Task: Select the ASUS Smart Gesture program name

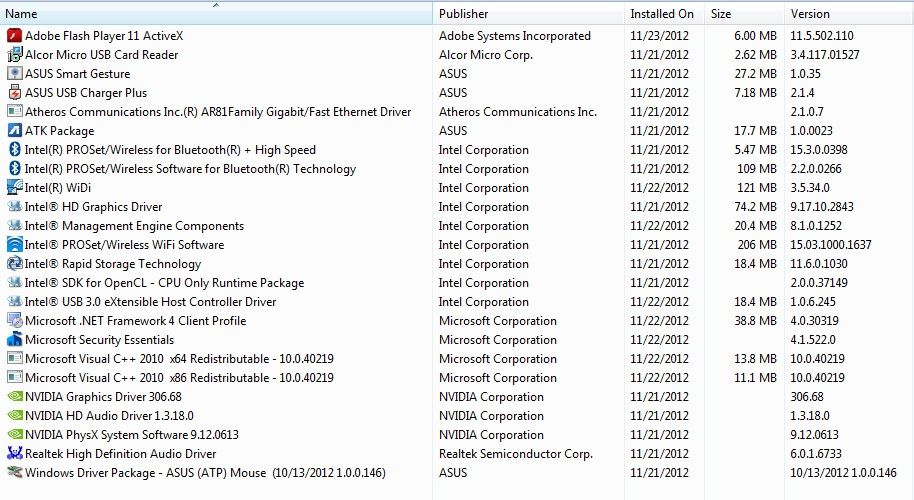Action: [78, 73]
